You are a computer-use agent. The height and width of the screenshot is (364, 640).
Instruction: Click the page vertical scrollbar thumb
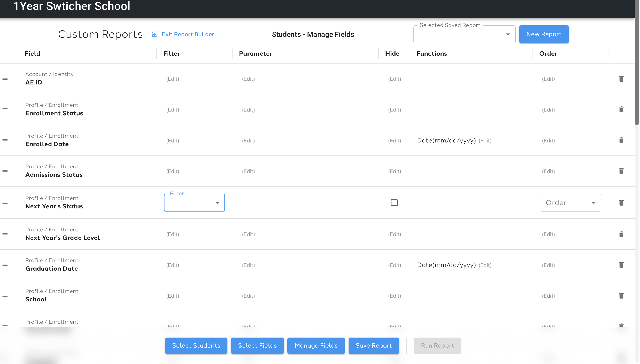click(637, 62)
